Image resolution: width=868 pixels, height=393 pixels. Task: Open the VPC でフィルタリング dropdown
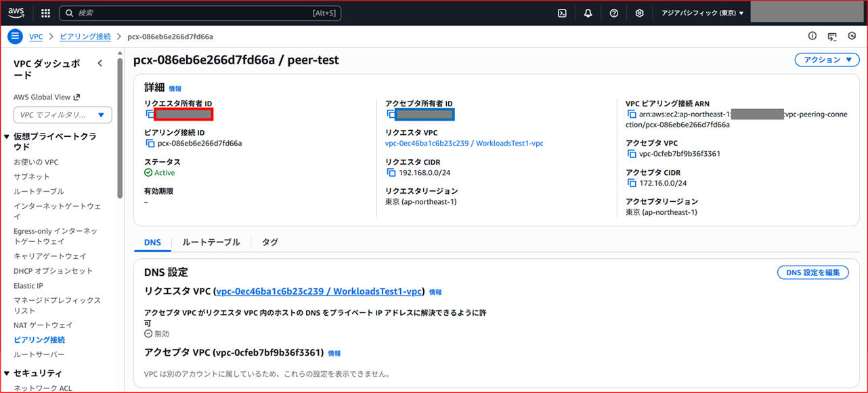[62, 115]
